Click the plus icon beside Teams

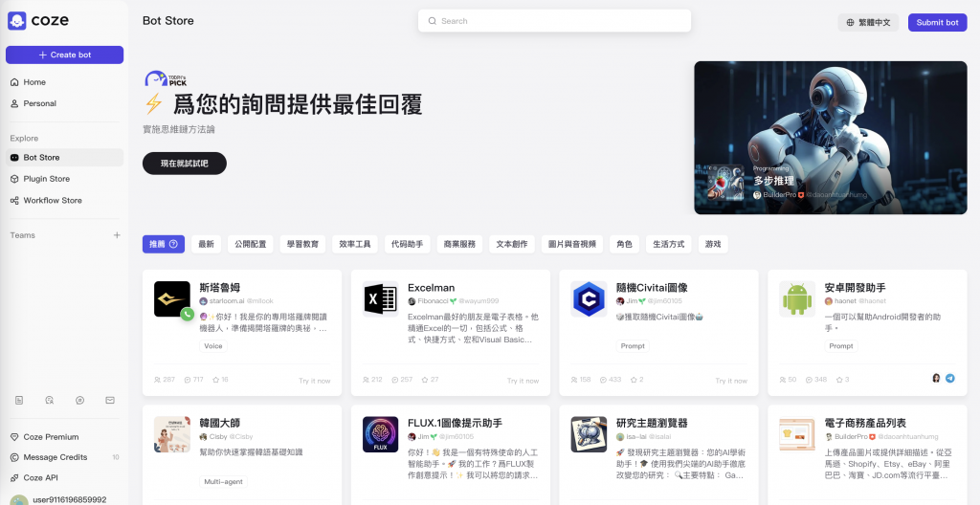pyautogui.click(x=117, y=235)
